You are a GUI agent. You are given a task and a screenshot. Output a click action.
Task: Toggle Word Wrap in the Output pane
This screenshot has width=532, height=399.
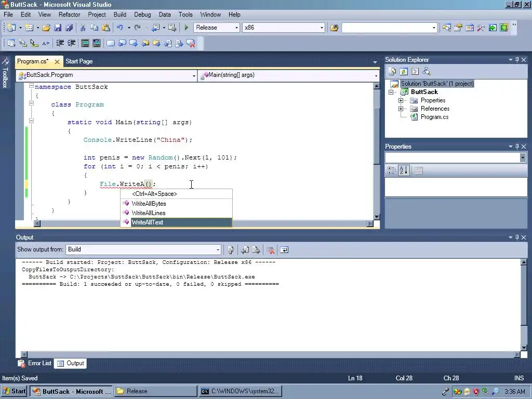tap(284, 250)
